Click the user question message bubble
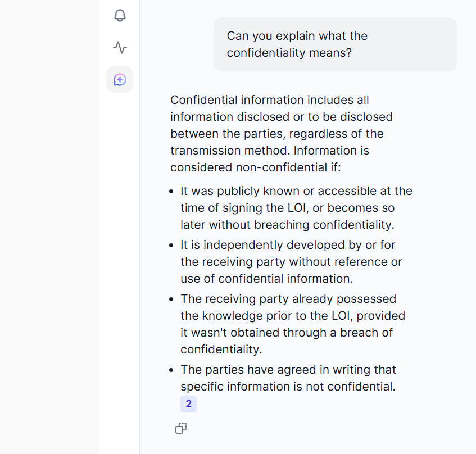This screenshot has width=476, height=454. click(x=335, y=44)
